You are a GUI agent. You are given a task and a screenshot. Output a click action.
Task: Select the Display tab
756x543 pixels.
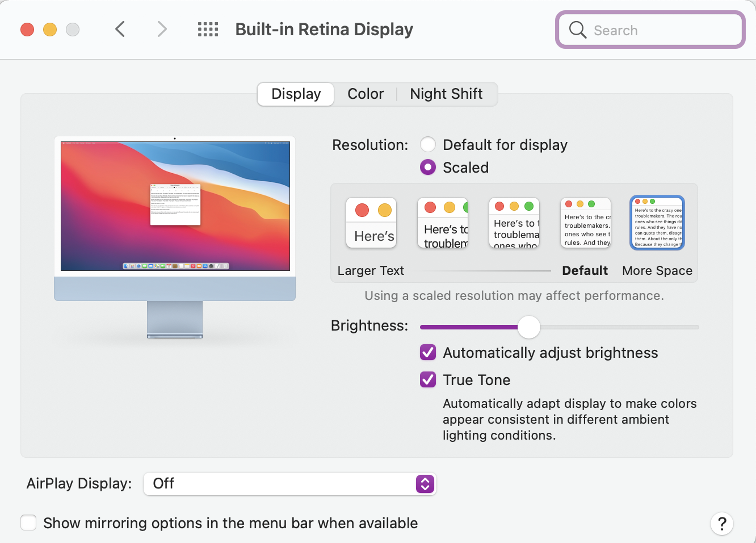tap(296, 94)
